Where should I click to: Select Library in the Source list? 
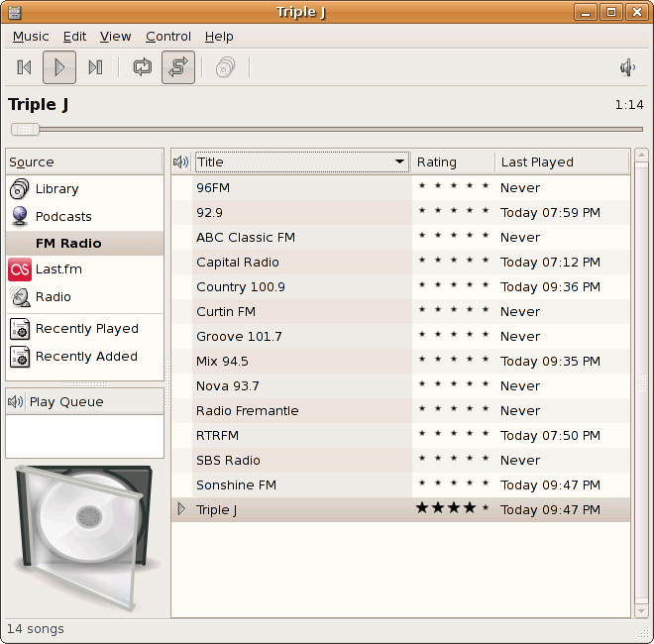tap(84, 189)
